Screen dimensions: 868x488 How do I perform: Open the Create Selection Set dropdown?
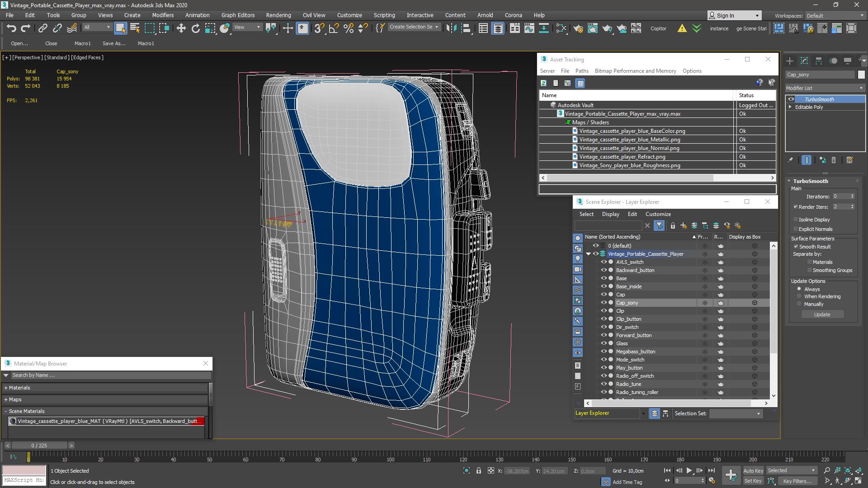pyautogui.click(x=414, y=27)
